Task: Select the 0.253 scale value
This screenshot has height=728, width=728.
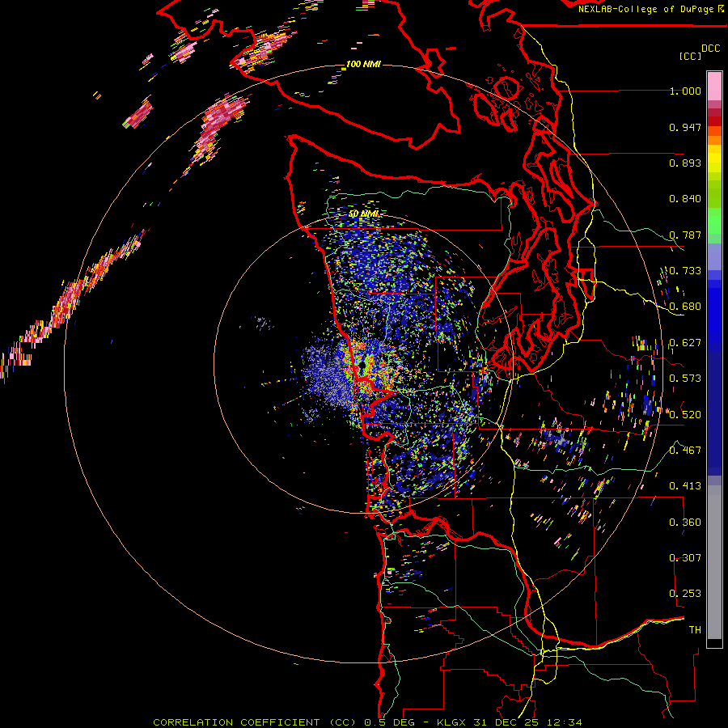Action: click(x=685, y=594)
